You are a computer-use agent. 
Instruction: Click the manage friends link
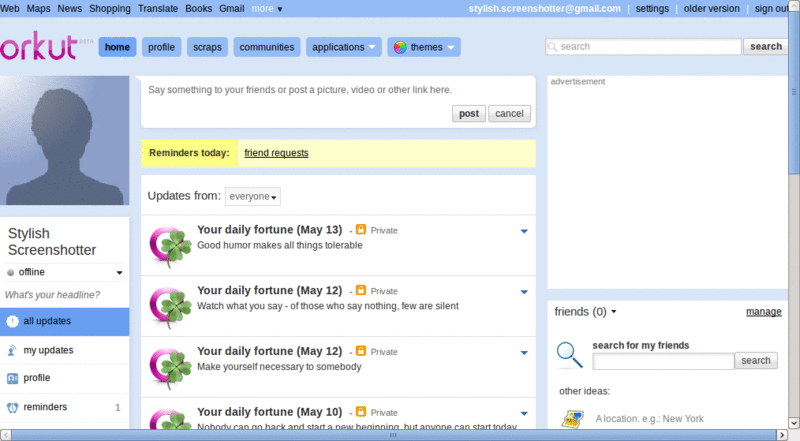(763, 311)
